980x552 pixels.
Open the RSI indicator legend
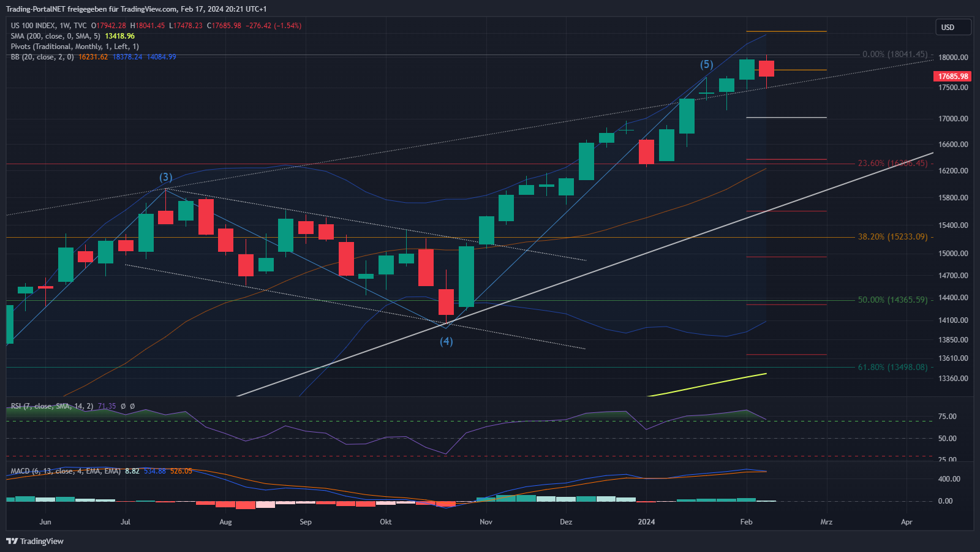pyautogui.click(x=51, y=406)
